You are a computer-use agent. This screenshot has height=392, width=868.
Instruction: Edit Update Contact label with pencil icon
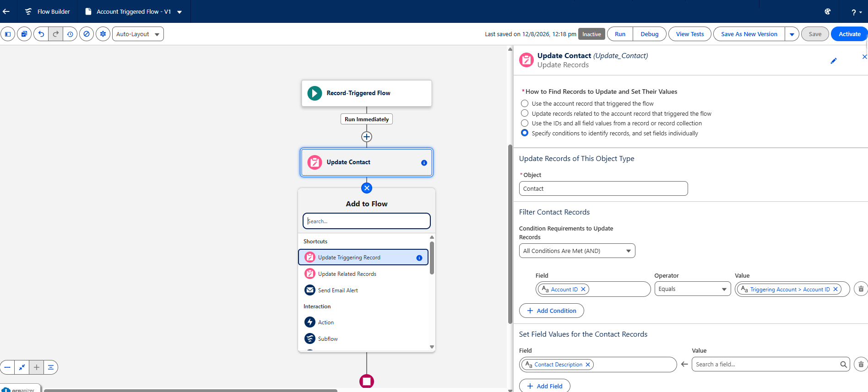pyautogui.click(x=834, y=61)
